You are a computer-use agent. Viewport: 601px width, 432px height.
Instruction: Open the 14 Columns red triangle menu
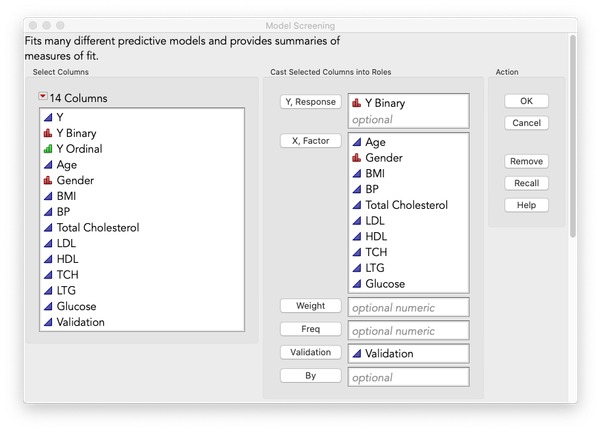42,97
